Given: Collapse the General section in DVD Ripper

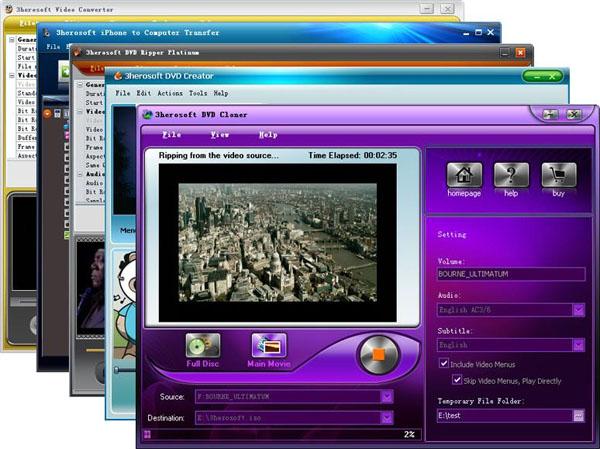Looking at the screenshot, I should tap(80, 85).
